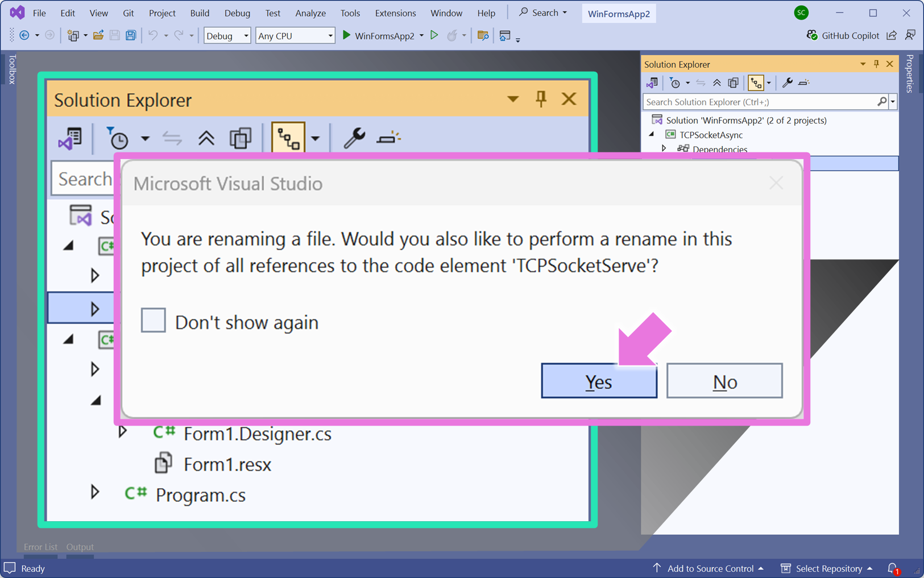Image resolution: width=924 pixels, height=578 pixels.
Task: Click the GitHub Copilot icon at top right
Action: point(812,35)
